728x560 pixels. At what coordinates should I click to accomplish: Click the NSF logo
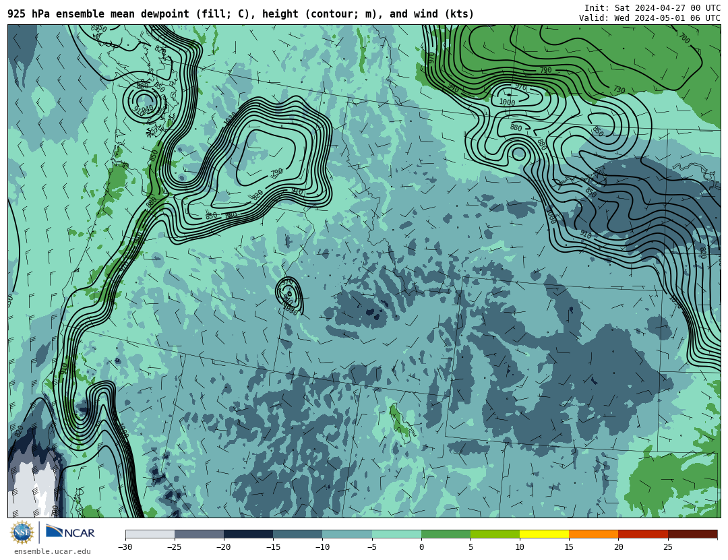click(22, 532)
